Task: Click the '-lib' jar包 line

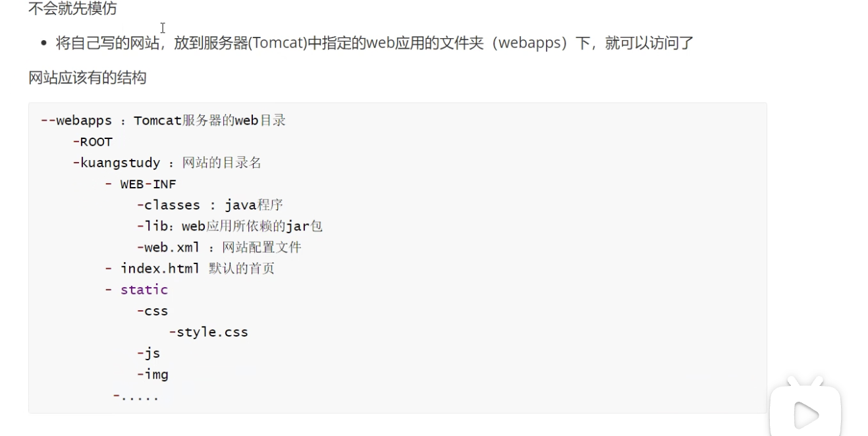Action: click(x=230, y=226)
